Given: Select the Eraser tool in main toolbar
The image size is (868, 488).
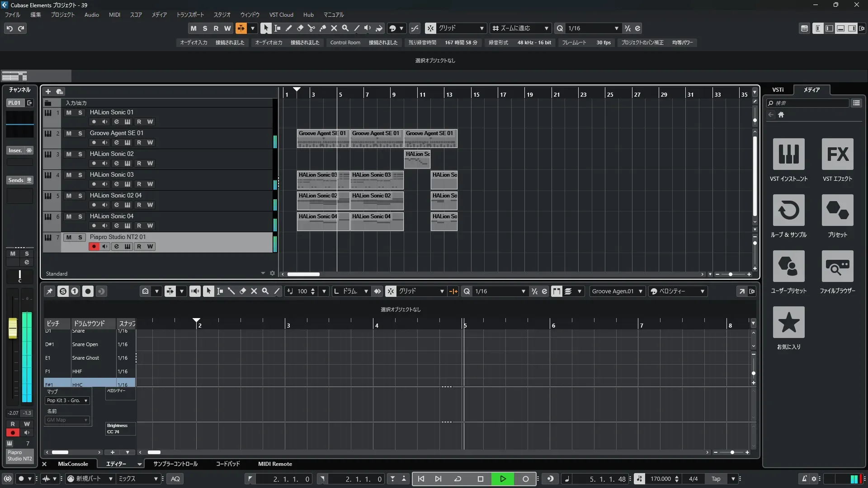Looking at the screenshot, I should (300, 28).
